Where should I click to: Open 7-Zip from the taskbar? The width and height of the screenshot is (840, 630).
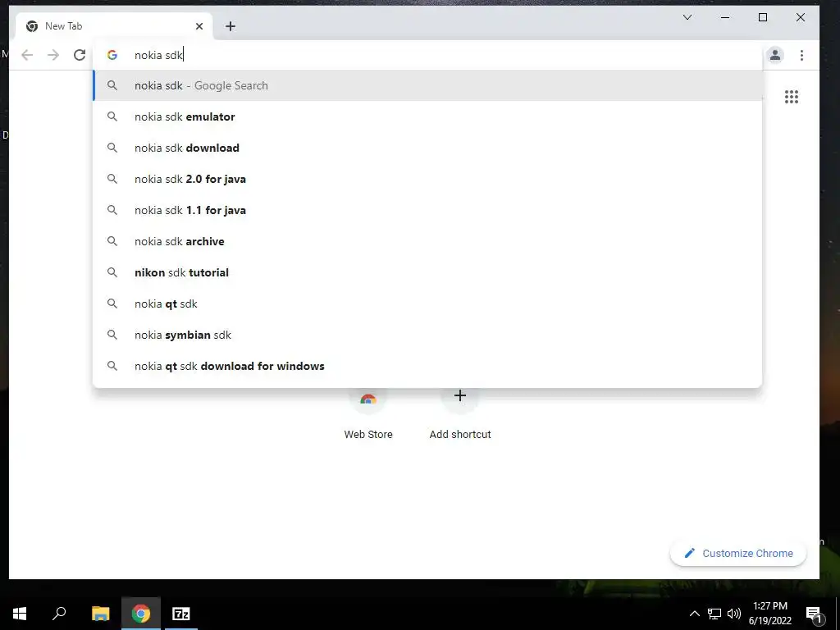pyautogui.click(x=181, y=614)
